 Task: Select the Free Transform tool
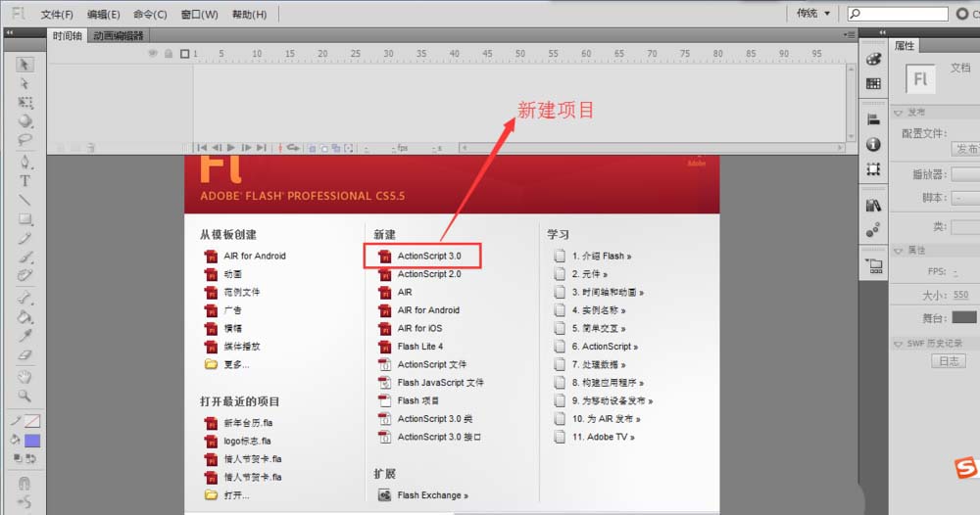coord(25,103)
